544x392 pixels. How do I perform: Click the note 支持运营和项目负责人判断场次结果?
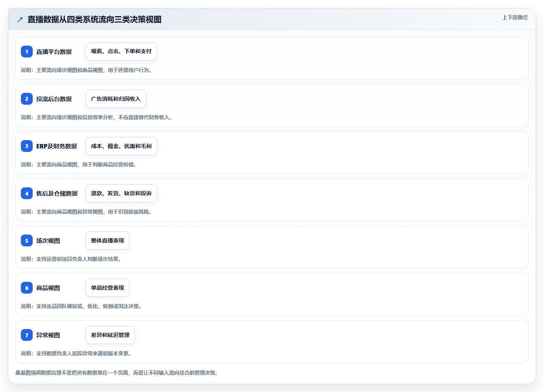(x=78, y=259)
